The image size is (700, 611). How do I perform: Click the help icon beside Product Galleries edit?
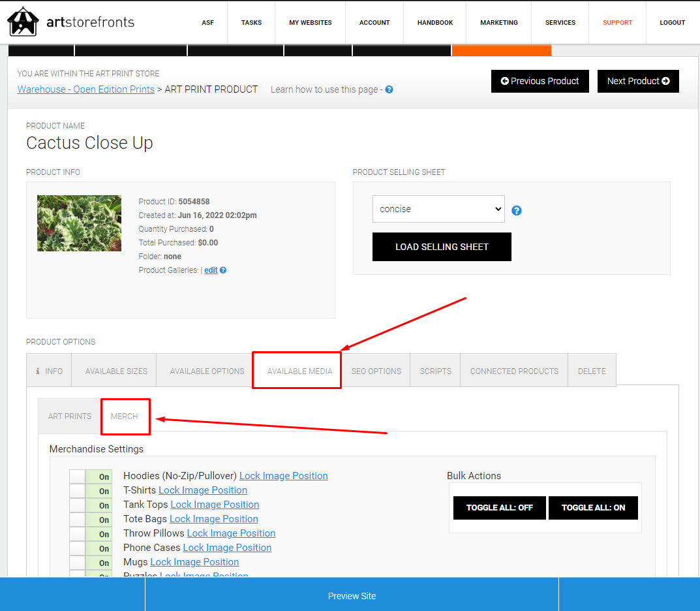tap(223, 270)
